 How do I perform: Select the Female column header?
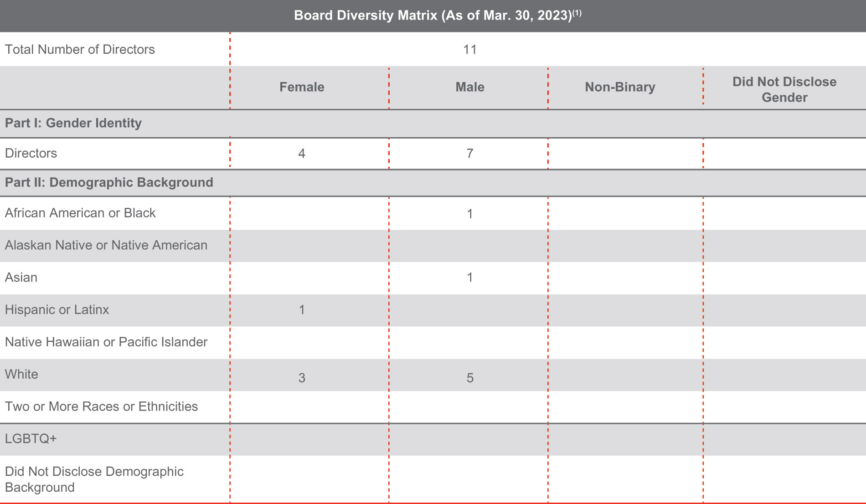pyautogui.click(x=302, y=87)
